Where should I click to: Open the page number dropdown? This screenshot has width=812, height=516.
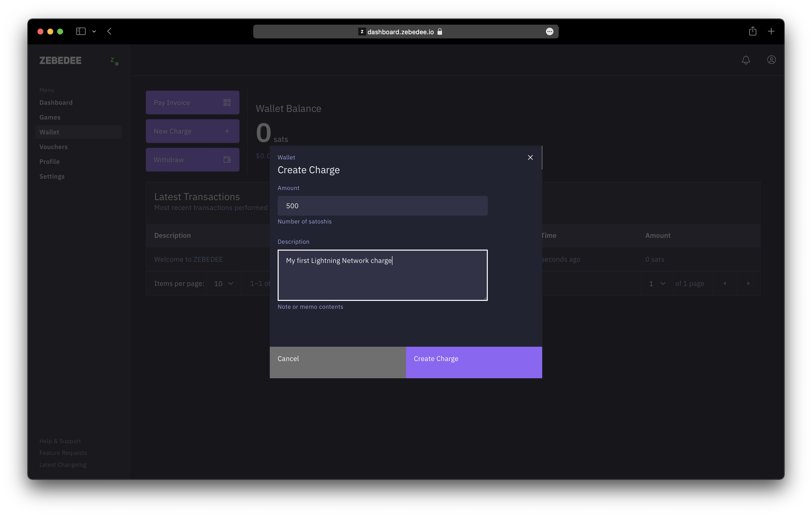click(x=657, y=284)
